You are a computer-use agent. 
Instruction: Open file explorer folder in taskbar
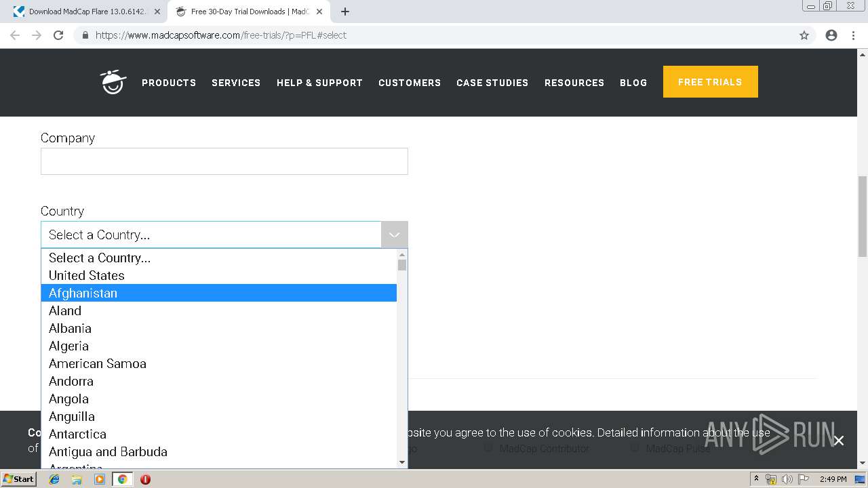point(77,479)
